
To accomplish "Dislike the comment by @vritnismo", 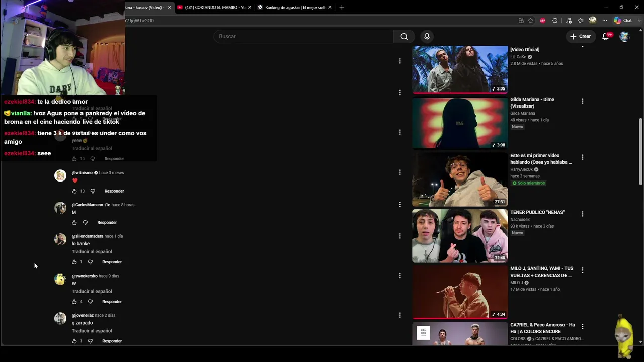I will point(93,191).
